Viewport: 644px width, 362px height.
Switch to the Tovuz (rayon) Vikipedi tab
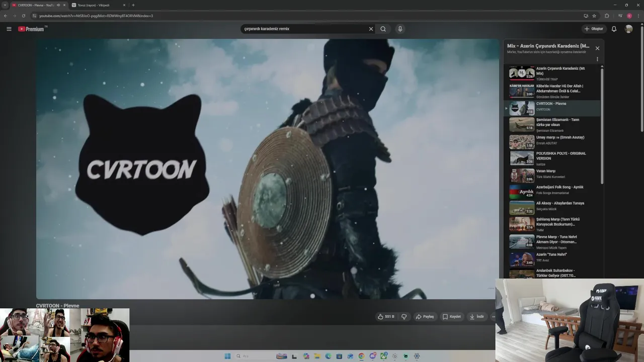click(98, 5)
